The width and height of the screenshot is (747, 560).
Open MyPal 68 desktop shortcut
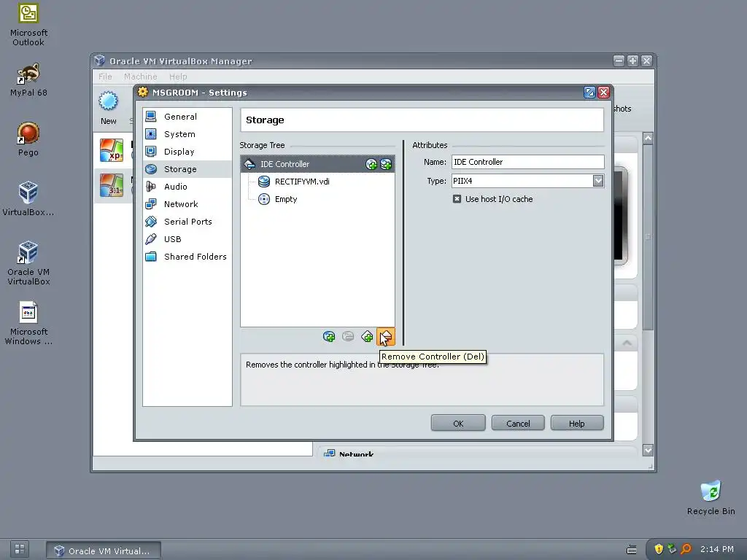[x=28, y=80]
